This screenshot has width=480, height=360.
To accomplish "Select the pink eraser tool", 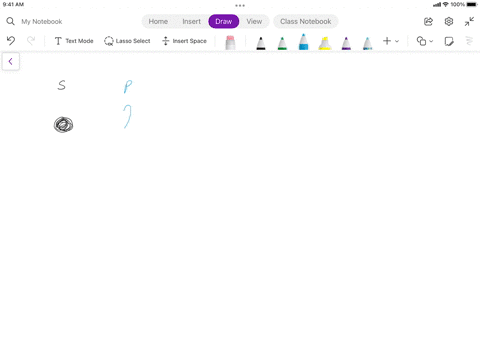I will pos(230,43).
